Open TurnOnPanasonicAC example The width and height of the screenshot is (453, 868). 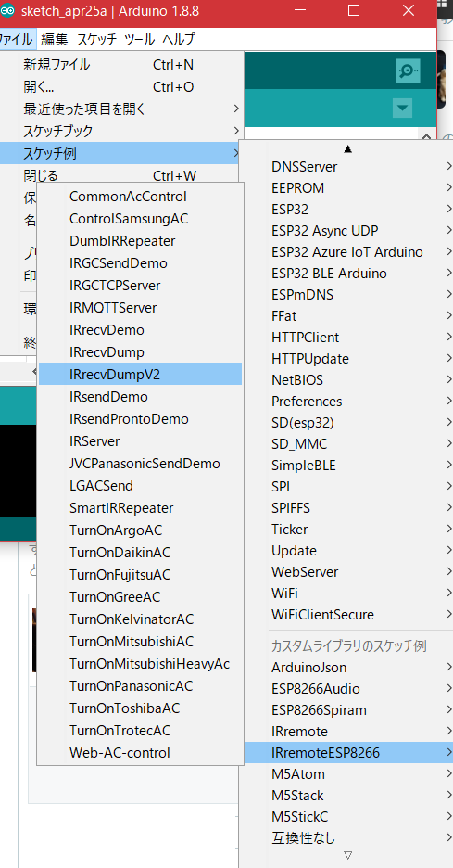click(140, 686)
